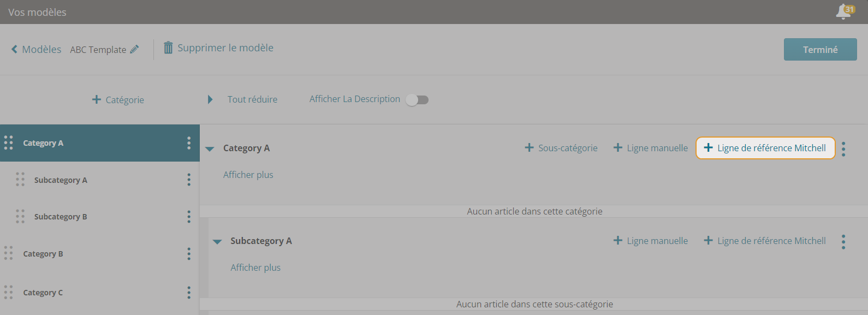This screenshot has height=315, width=868.
Task: Click the trash icon to delete the template
Action: (168, 47)
